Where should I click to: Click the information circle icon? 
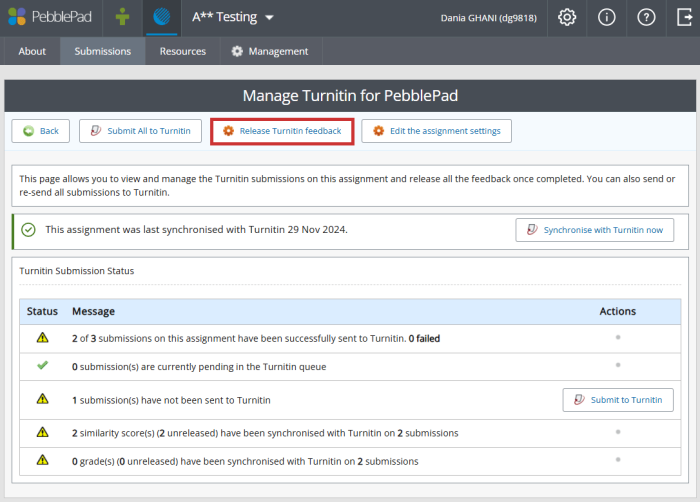tap(606, 17)
